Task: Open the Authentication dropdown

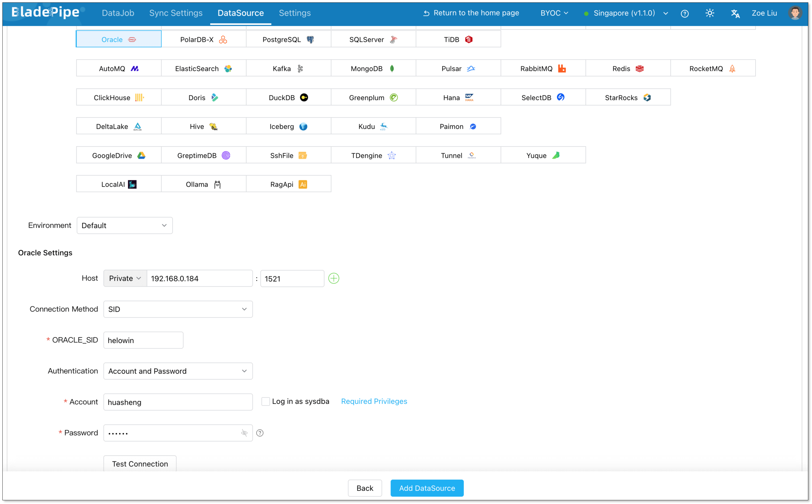Action: click(178, 371)
